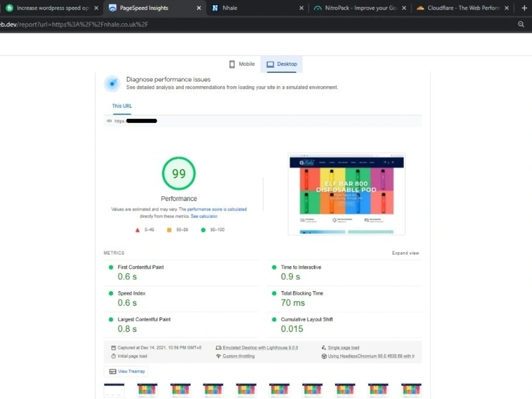Image resolution: width=532 pixels, height=399 pixels.
Task: Close the Nhale tab
Action: pos(301,8)
